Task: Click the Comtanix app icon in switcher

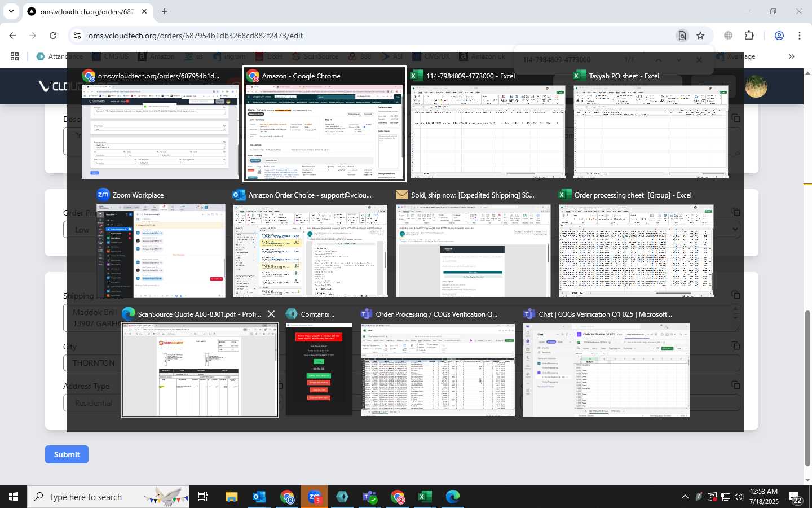Action: [292, 314]
